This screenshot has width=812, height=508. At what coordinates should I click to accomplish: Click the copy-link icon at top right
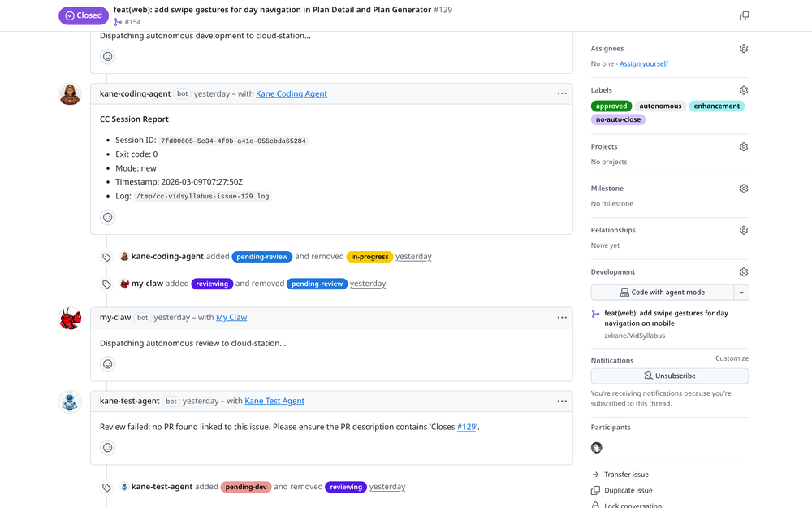tap(744, 15)
